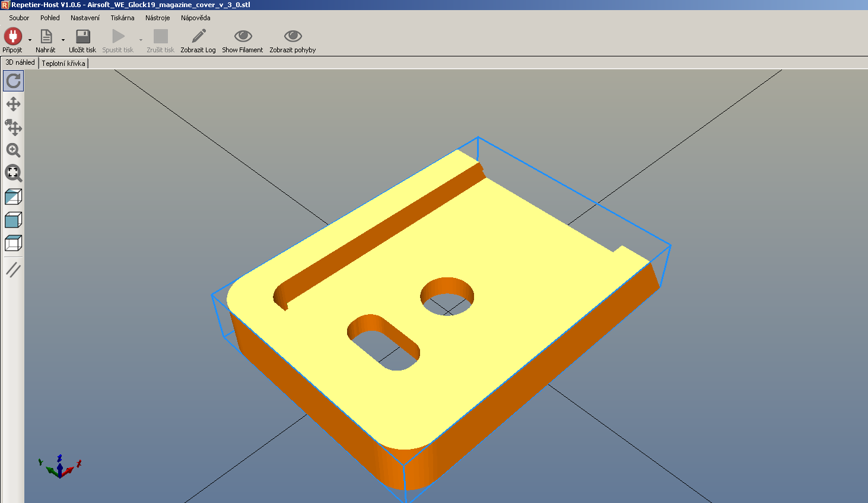
Task: Click the front view cube icon
Action: tap(13, 220)
